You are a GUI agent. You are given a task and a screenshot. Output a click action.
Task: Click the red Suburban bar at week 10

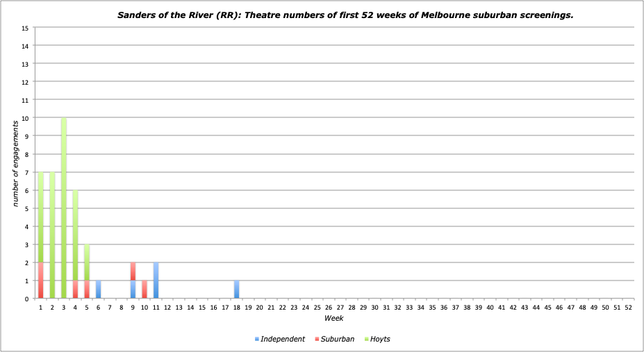click(145, 290)
